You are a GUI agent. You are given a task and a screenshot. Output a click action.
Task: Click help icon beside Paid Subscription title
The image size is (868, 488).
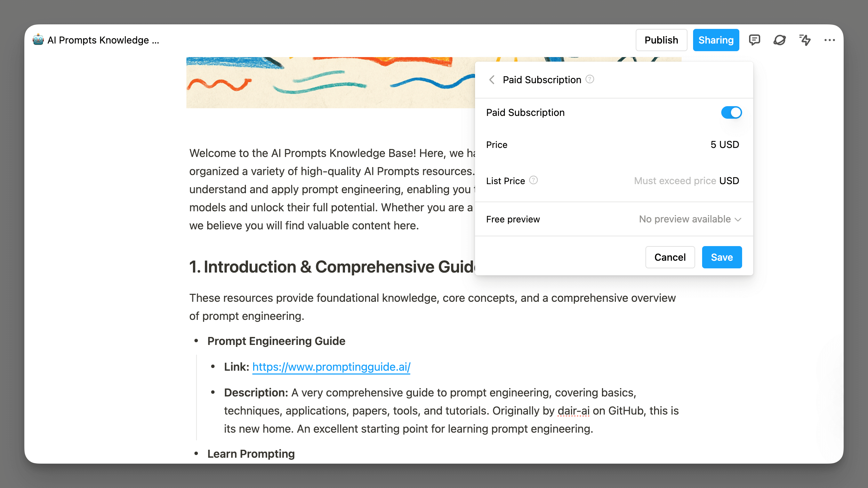pyautogui.click(x=590, y=79)
